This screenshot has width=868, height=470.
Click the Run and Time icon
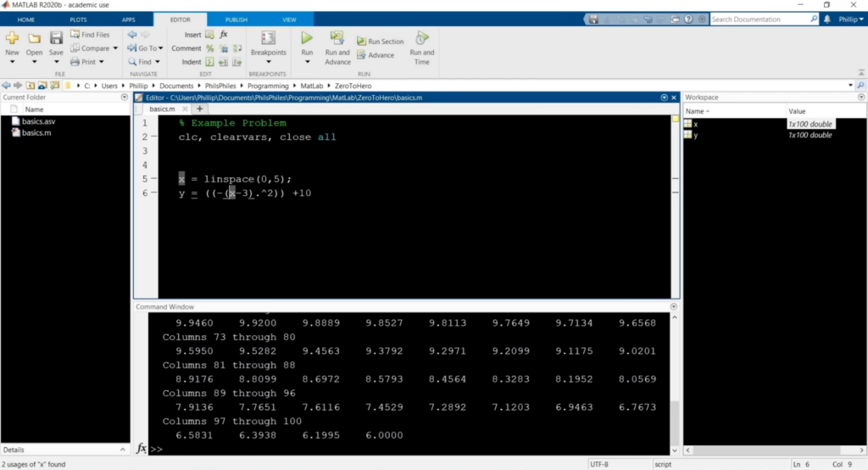pos(421,38)
